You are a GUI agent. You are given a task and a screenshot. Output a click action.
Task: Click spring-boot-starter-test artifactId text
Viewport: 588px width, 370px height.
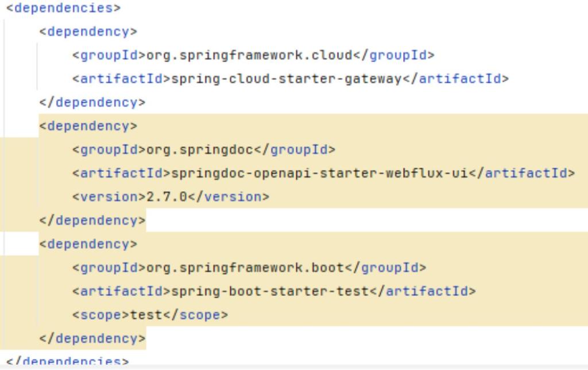(270, 291)
